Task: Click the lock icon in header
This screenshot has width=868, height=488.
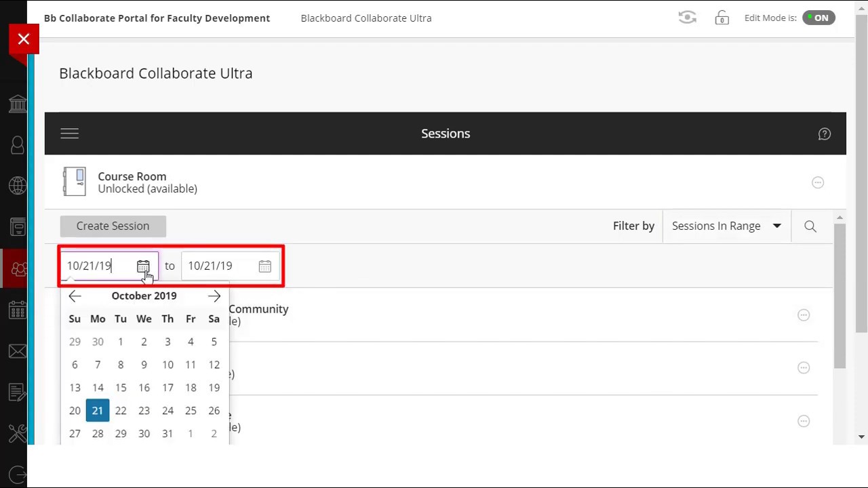Action: (722, 18)
